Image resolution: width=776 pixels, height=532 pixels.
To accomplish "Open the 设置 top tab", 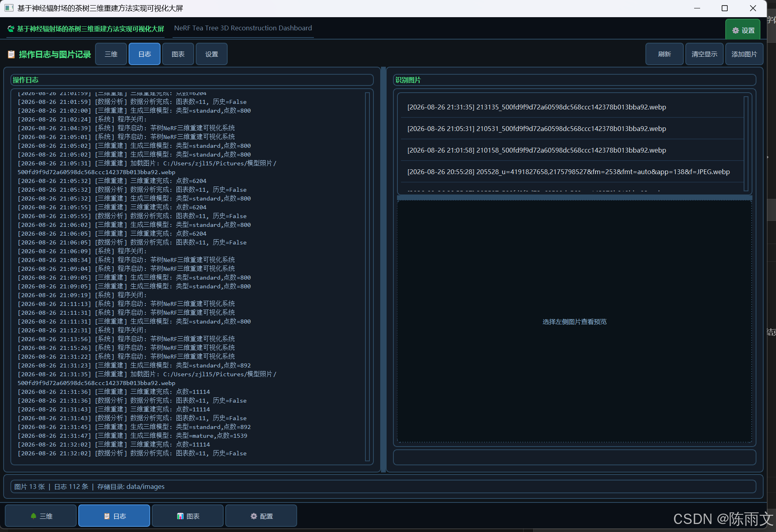I will (x=212, y=54).
